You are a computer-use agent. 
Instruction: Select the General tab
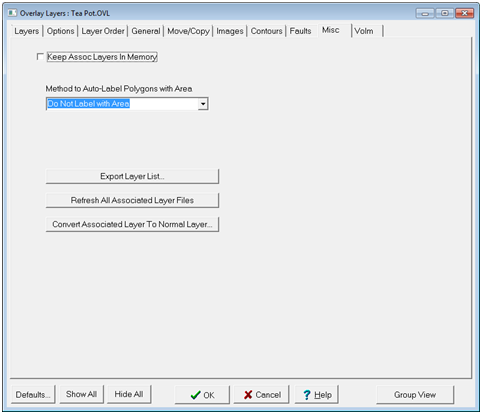click(x=146, y=31)
